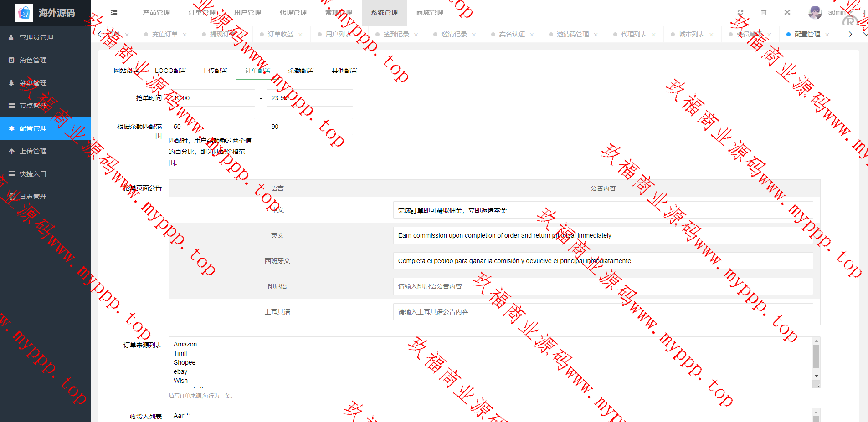Go to 管理员管理 in sidebar
Viewport: 868px width, 422px height.
pyautogui.click(x=36, y=37)
